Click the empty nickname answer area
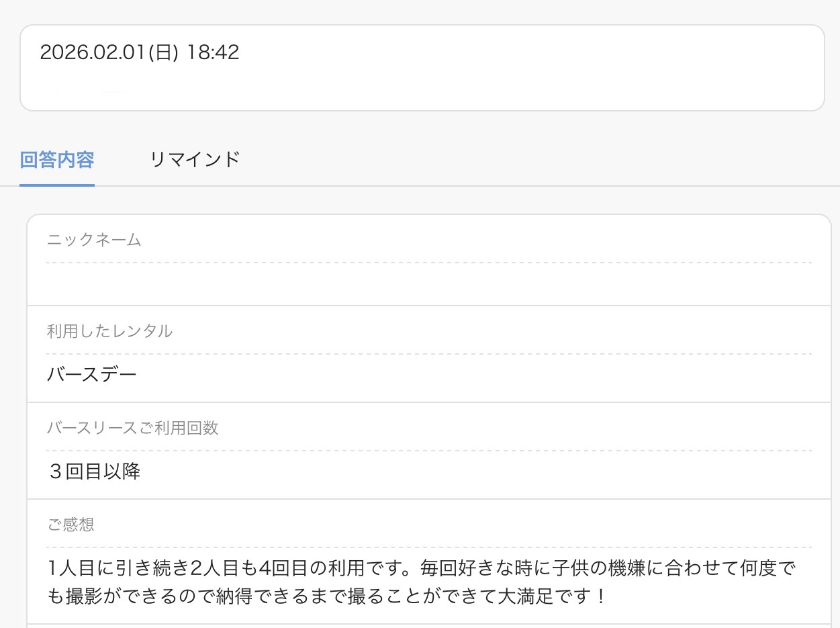The image size is (840, 628). [428, 284]
